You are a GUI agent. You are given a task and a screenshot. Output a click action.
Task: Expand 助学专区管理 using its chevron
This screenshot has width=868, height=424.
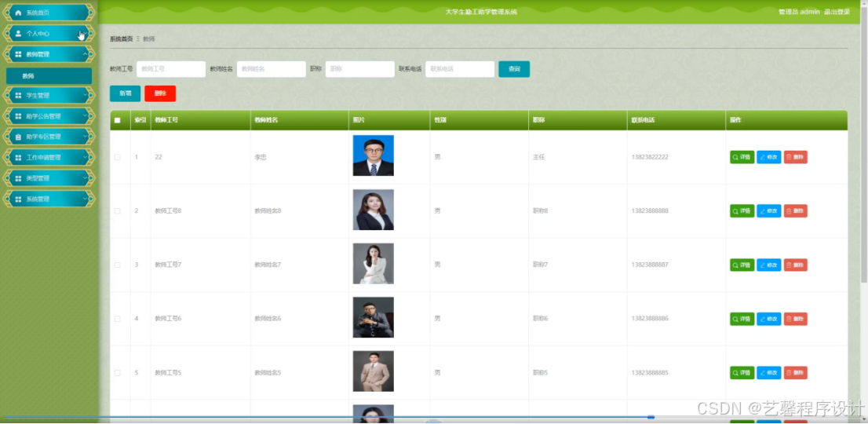click(x=85, y=137)
